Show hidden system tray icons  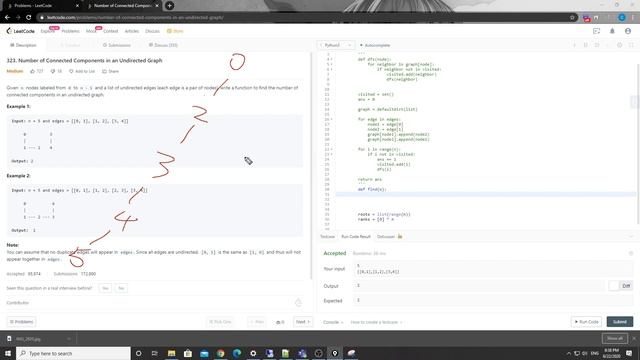pyautogui.click(x=568, y=353)
